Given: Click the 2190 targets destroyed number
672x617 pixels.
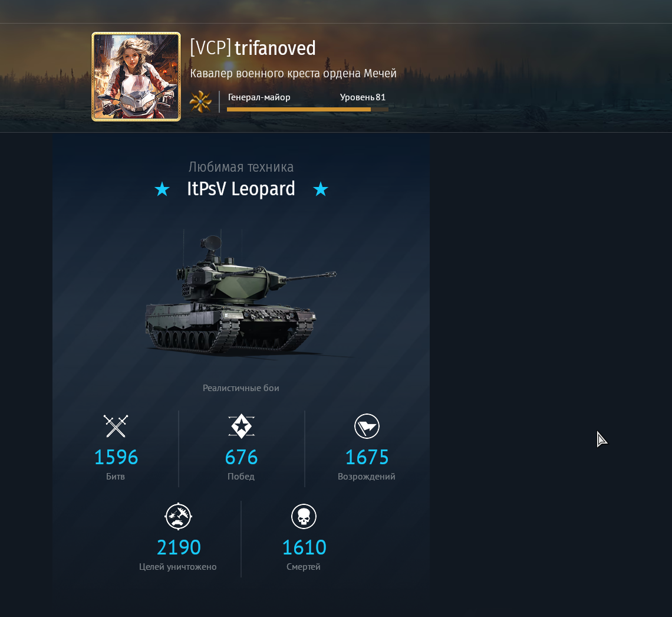Looking at the screenshot, I should [x=179, y=547].
